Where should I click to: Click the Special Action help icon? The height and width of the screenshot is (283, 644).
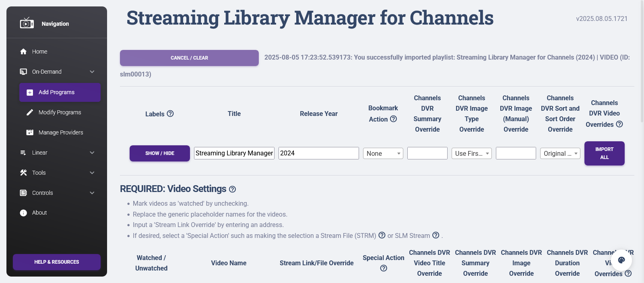pos(384,268)
